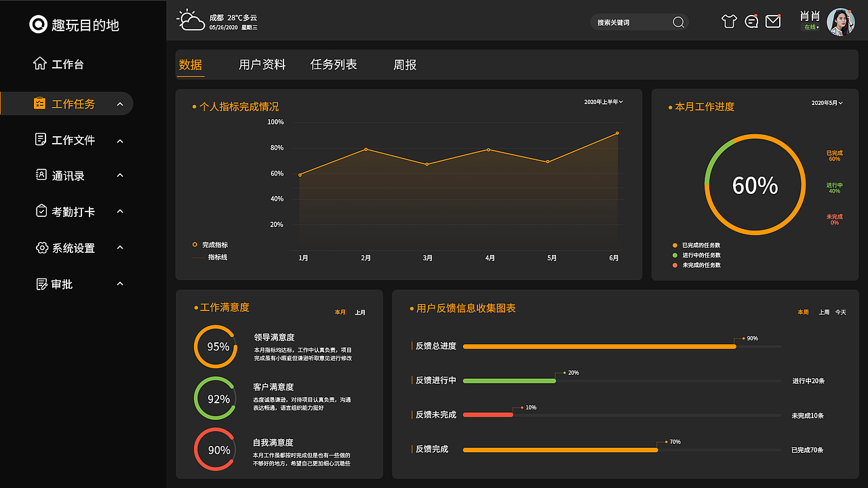Open the message chat bubble icon
This screenshot has height=488, width=868.
(751, 21)
